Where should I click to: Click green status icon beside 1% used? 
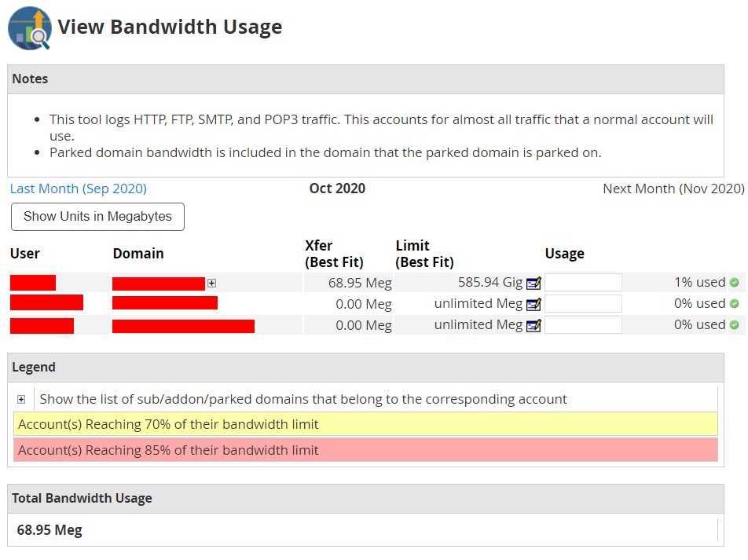[734, 283]
